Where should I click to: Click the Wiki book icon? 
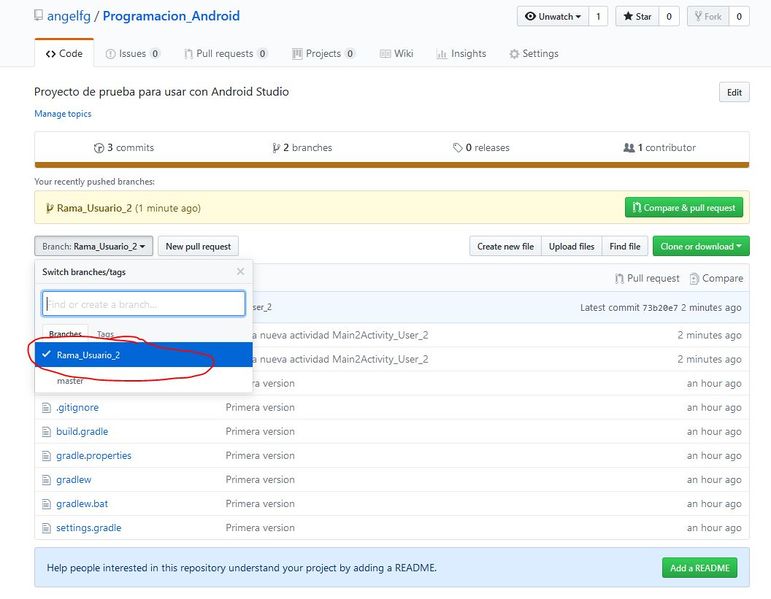pos(385,54)
